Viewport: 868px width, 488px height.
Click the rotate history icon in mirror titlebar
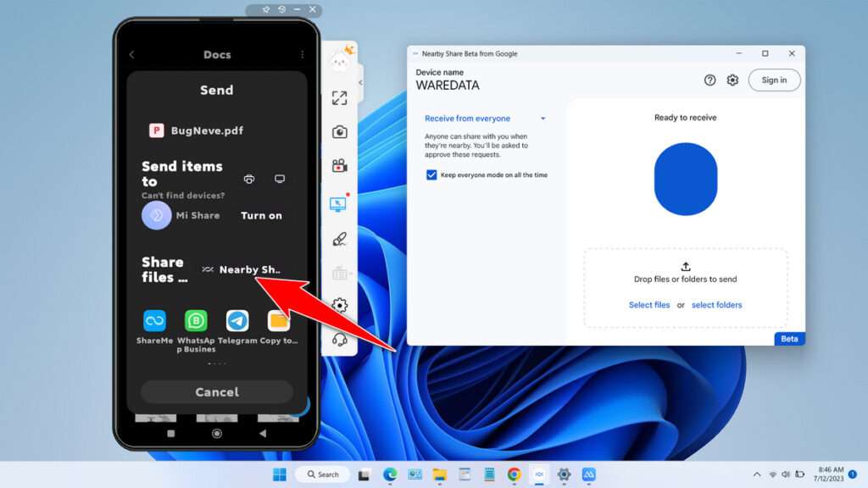coord(281,9)
